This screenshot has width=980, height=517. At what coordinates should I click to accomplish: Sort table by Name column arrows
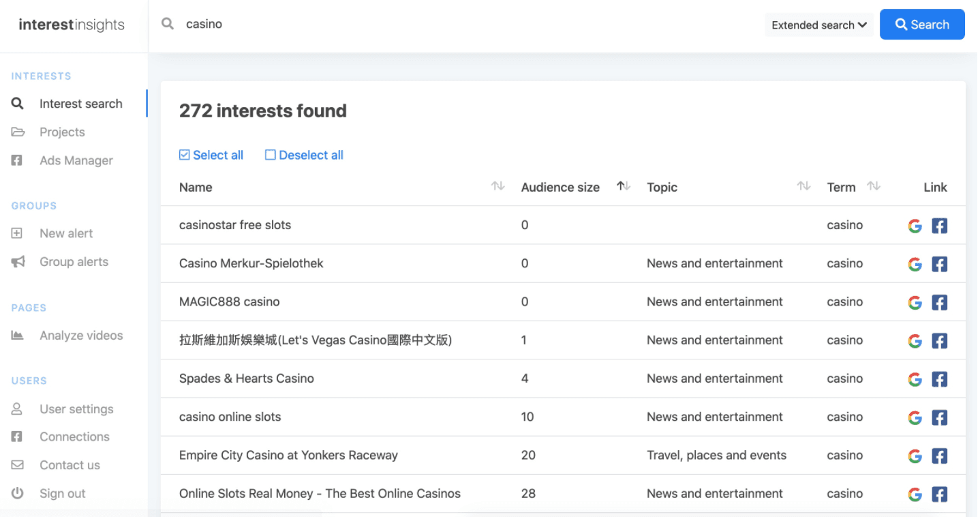(498, 186)
